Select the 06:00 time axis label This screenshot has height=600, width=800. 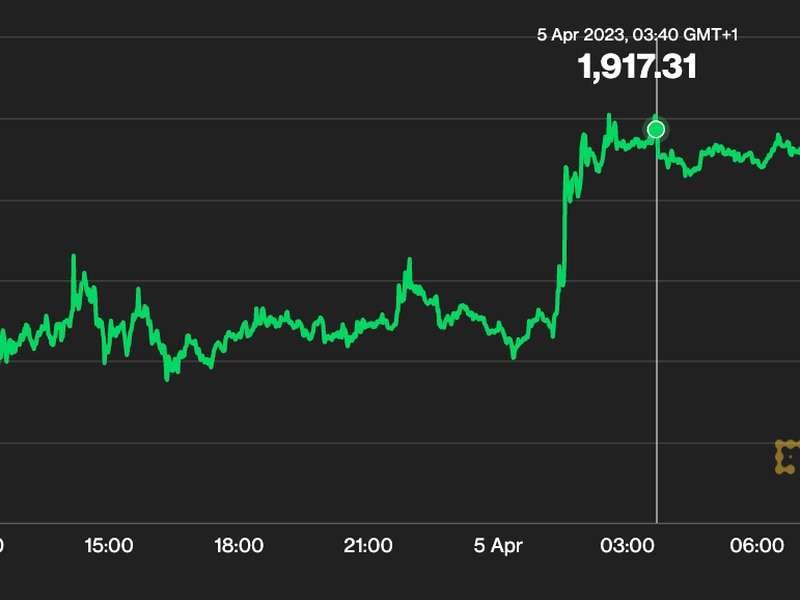tap(757, 545)
